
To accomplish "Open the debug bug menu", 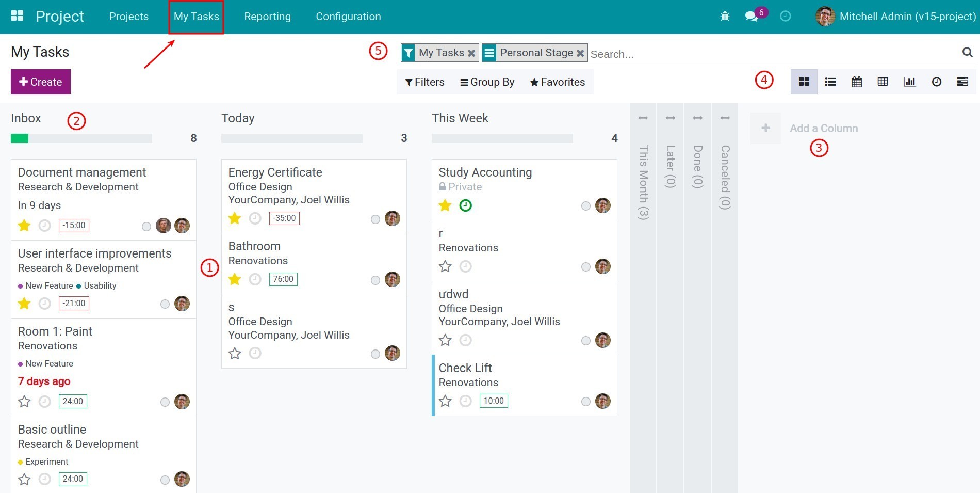I will point(725,16).
